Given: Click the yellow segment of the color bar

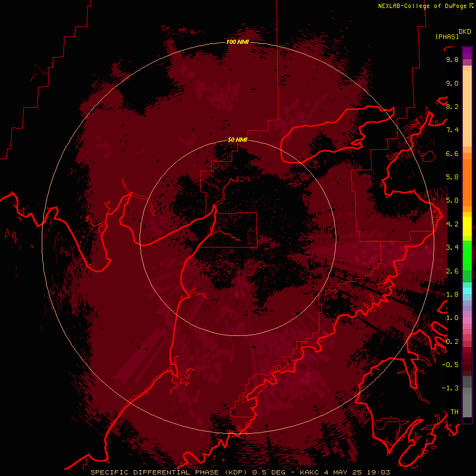Looking at the screenshot, I should (x=467, y=226).
